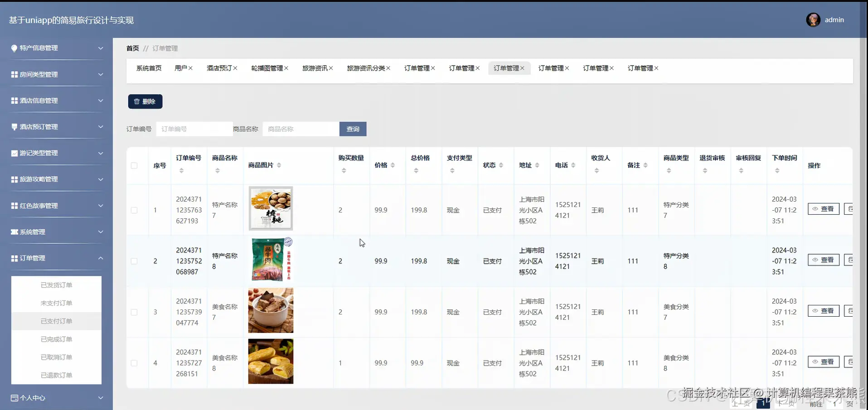Click the 游记类型管理 chart icon
Screen dimensions: 868x410
14,153
